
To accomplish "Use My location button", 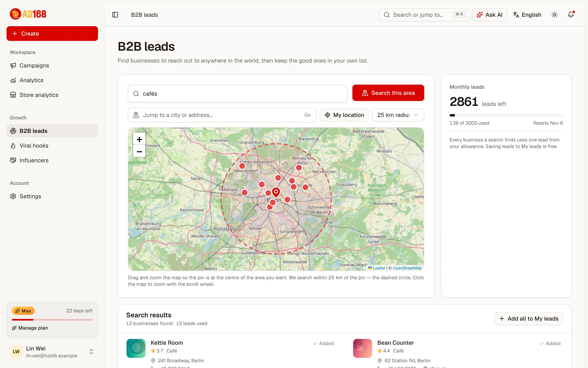I will pyautogui.click(x=344, y=115).
